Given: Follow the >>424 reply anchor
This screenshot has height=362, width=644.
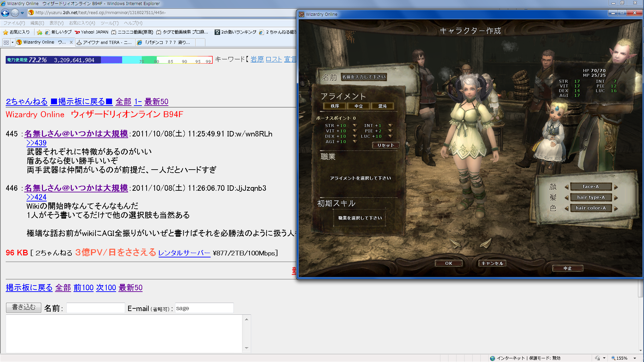Looking at the screenshot, I should coord(37,197).
